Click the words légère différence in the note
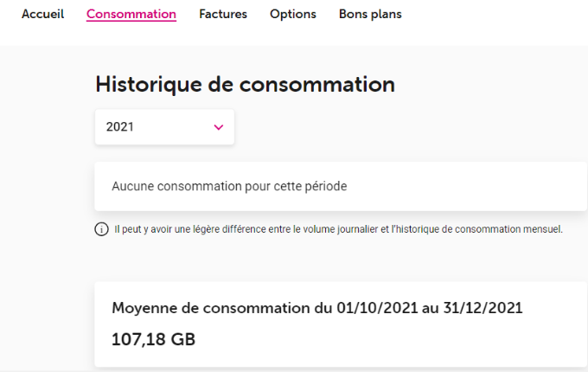Screen dimensions: 588x372 pyautogui.click(x=214, y=230)
